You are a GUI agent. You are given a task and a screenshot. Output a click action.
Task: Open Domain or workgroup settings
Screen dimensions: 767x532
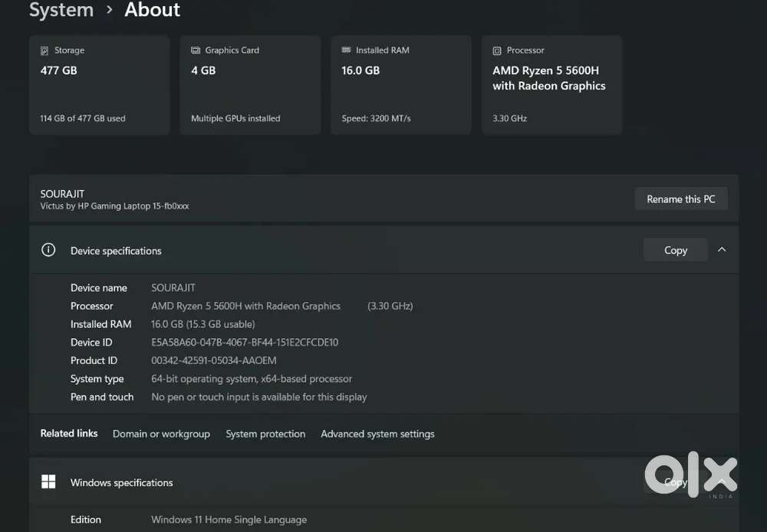point(161,434)
